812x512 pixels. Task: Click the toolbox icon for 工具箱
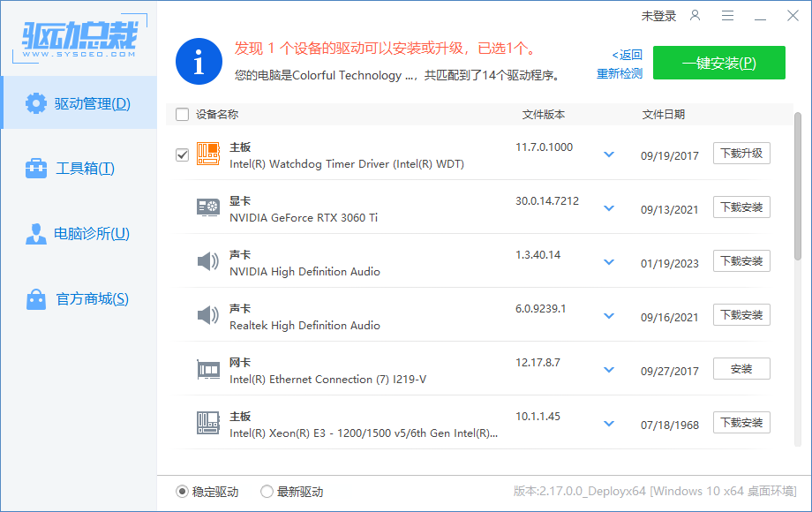point(35,169)
